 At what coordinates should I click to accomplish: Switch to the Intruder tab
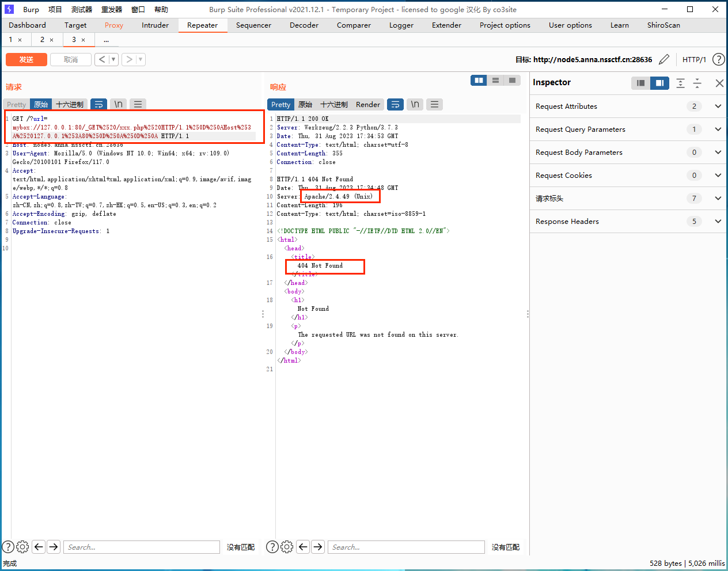(156, 25)
